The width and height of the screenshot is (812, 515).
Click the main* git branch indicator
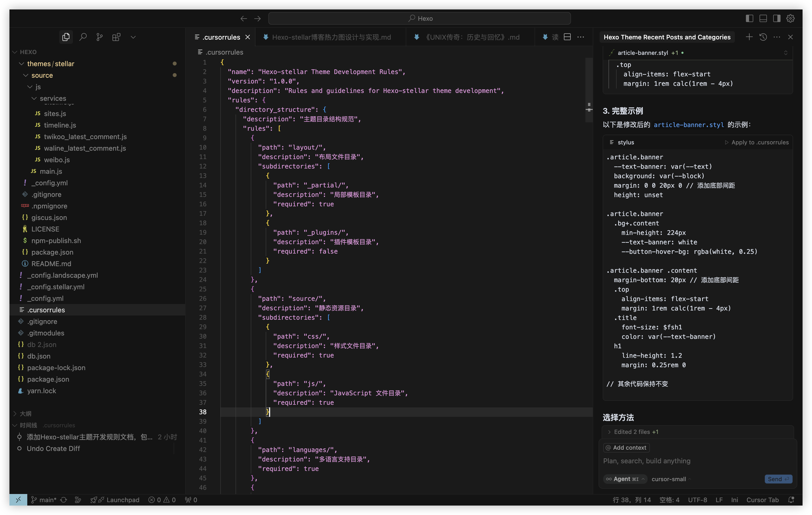coord(44,500)
